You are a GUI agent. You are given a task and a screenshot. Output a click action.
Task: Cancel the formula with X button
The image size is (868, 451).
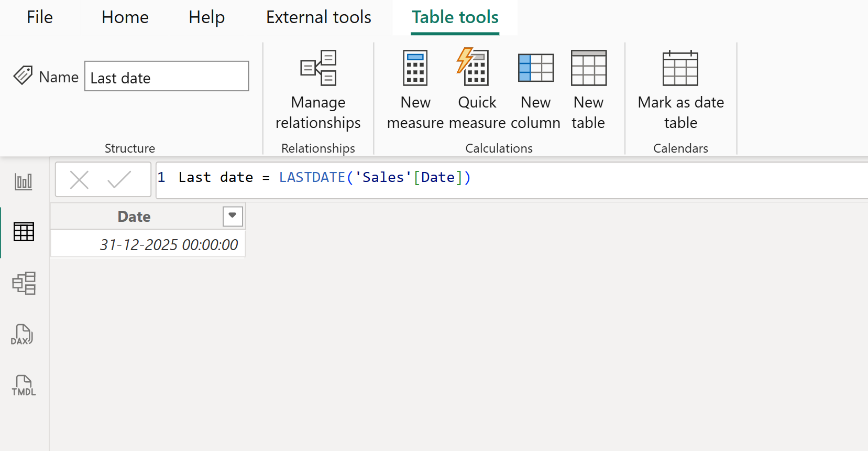[80, 180]
